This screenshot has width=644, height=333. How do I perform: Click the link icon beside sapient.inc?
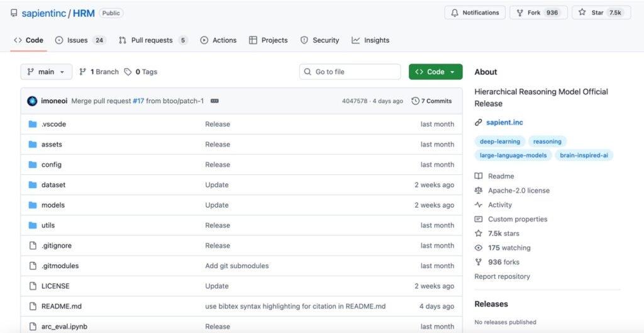[479, 122]
